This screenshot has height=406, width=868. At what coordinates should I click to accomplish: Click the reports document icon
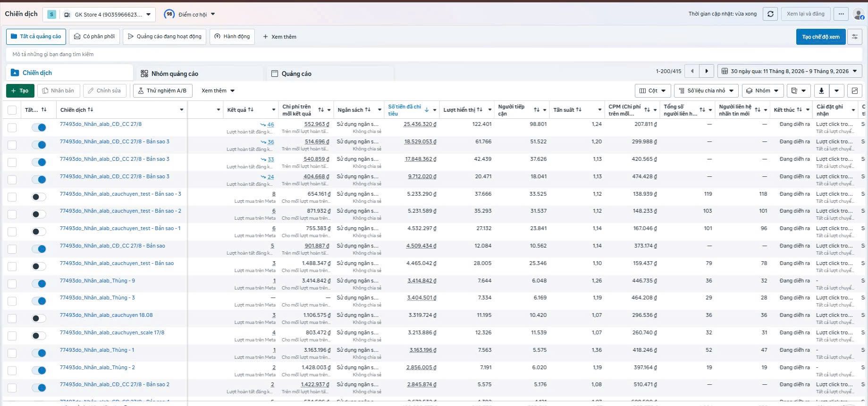tap(799, 91)
